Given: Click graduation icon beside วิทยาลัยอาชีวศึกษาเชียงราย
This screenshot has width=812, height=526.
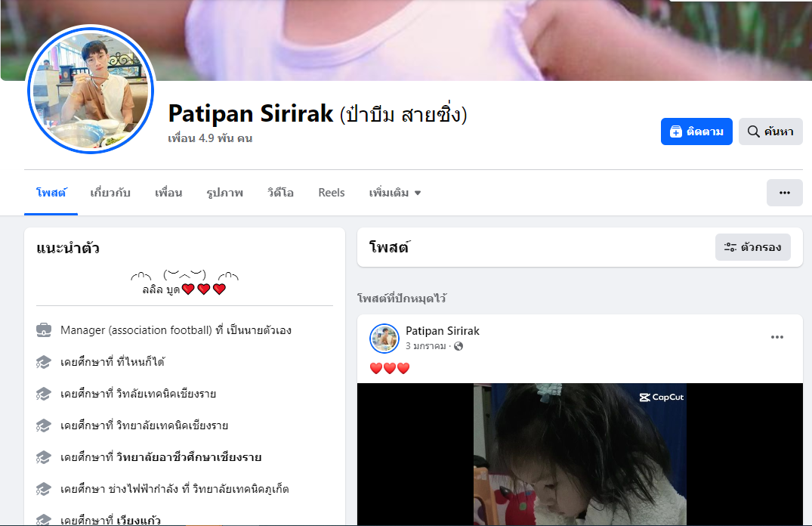Looking at the screenshot, I should 44,457.
